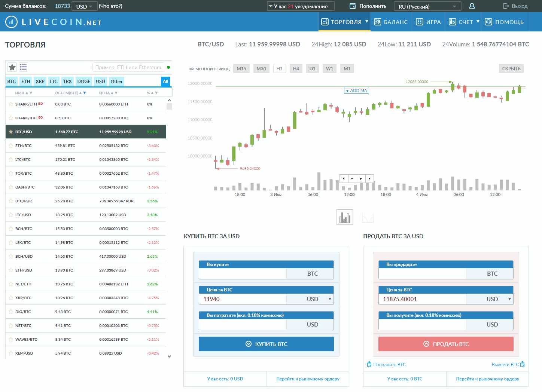Click the СКРЫТЬ chart button
The height and width of the screenshot is (392, 542).
point(511,68)
